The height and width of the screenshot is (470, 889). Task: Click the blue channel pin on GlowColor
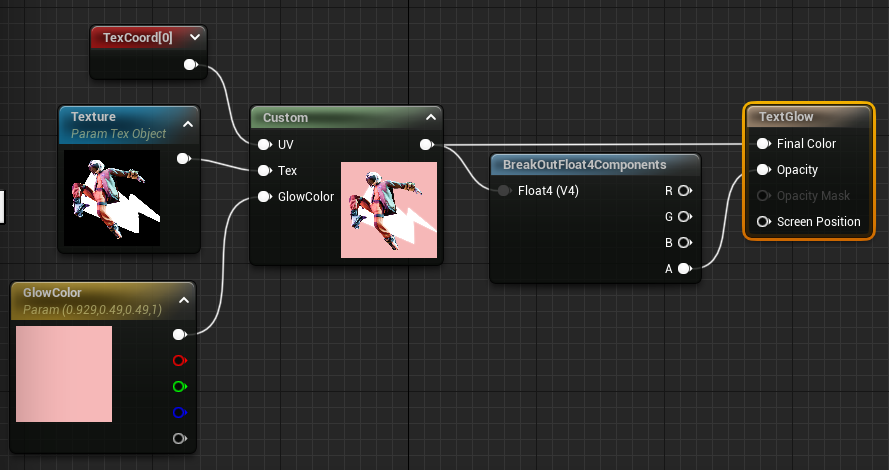point(179,412)
